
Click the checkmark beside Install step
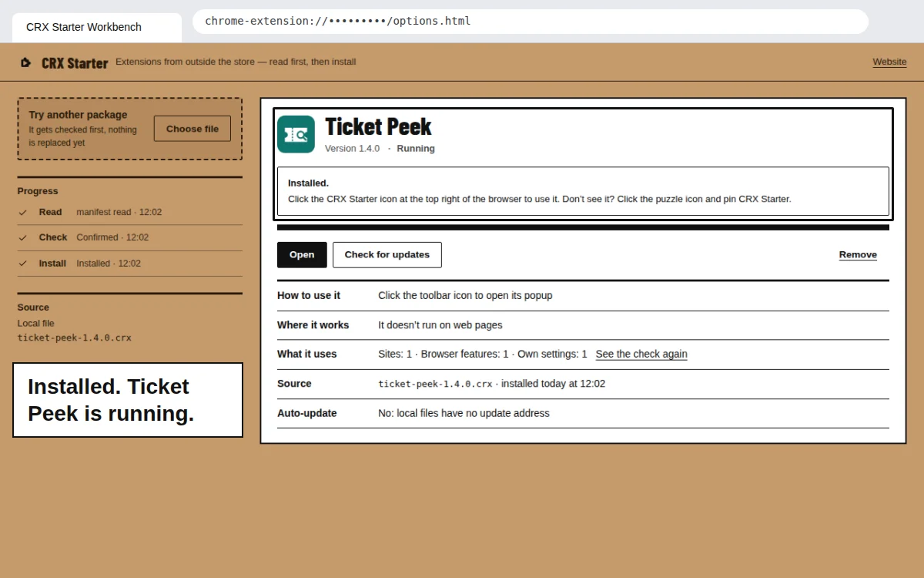coord(23,264)
